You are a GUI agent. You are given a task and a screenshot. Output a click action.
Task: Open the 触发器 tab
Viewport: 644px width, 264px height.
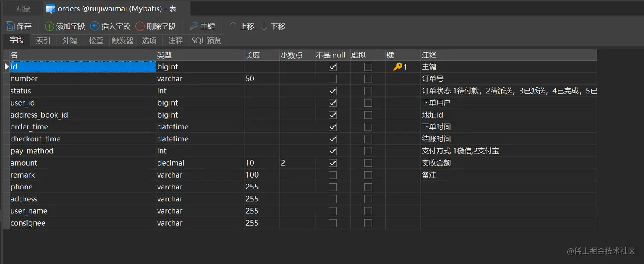click(x=123, y=40)
